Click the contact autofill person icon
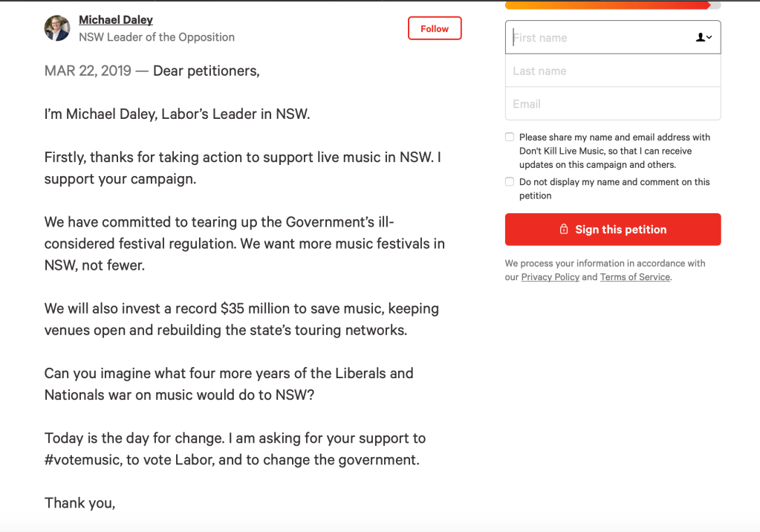The width and height of the screenshot is (760, 532). pyautogui.click(x=700, y=37)
